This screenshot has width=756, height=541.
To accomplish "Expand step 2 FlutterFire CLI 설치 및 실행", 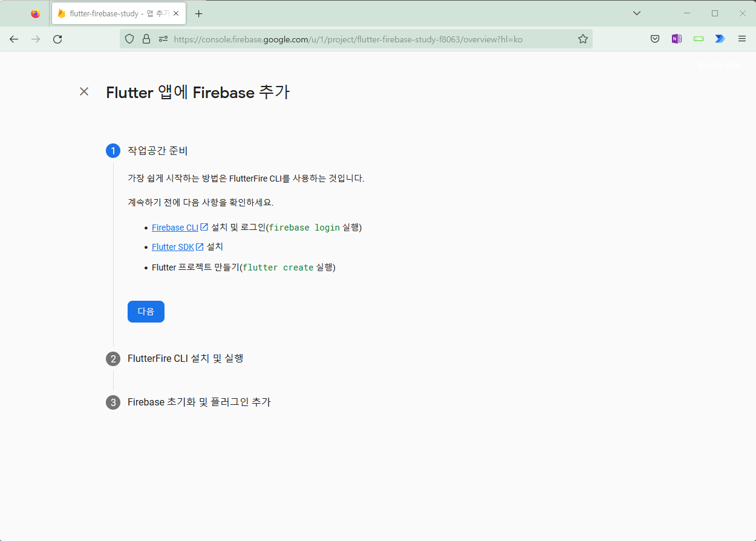I will 185,358.
